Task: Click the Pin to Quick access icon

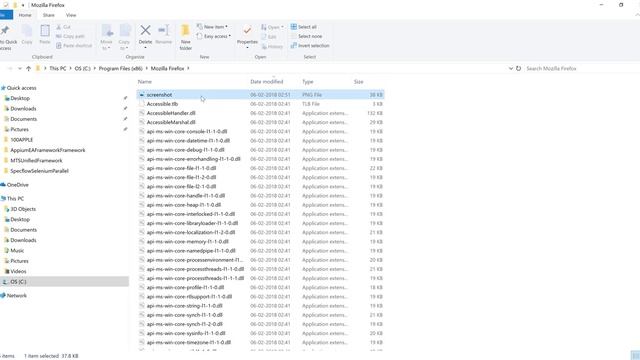Action: pos(6,37)
